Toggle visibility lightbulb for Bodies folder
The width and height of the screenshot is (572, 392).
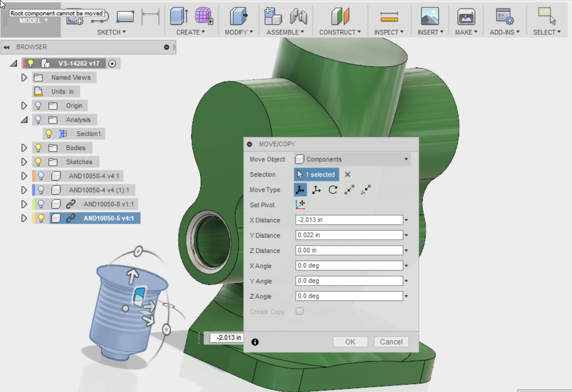(38, 148)
